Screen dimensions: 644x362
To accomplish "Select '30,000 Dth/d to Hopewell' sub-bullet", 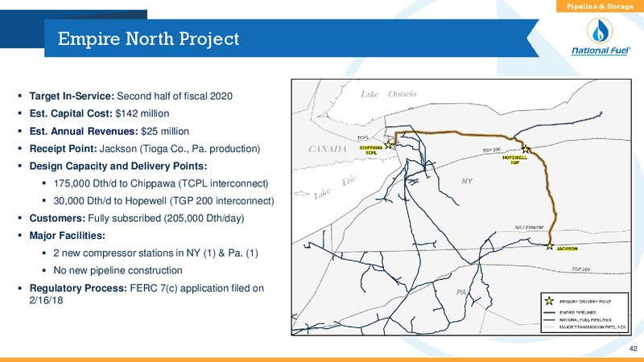I will click(x=163, y=201).
